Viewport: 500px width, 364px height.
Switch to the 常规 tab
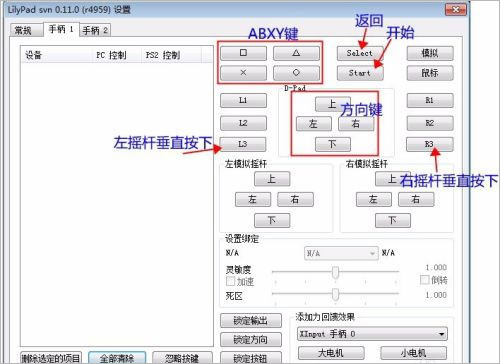pos(26,31)
